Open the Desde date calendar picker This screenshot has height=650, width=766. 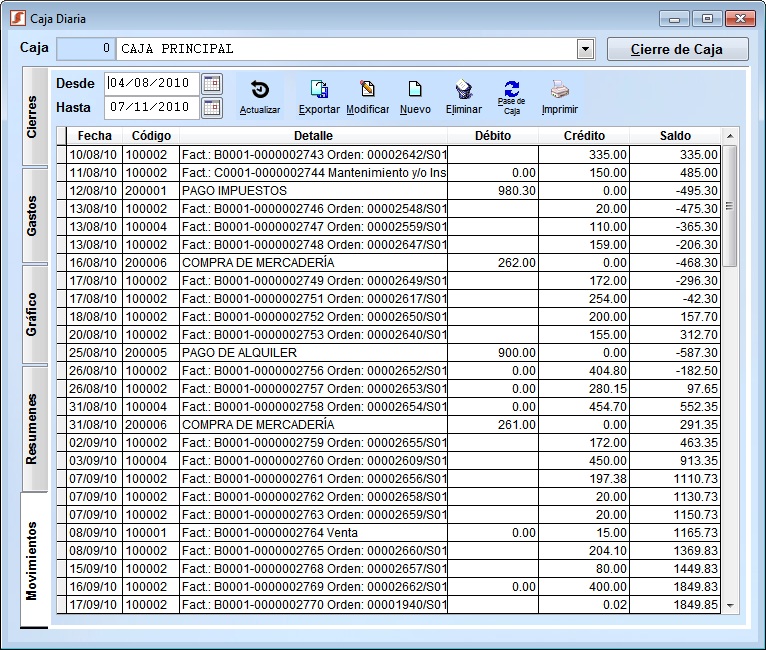pyautogui.click(x=212, y=83)
